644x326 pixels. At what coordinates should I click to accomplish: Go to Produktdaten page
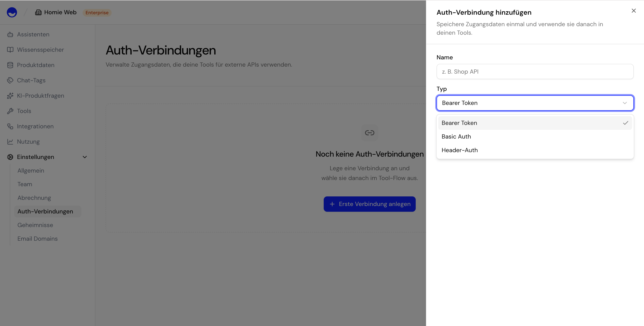click(36, 65)
